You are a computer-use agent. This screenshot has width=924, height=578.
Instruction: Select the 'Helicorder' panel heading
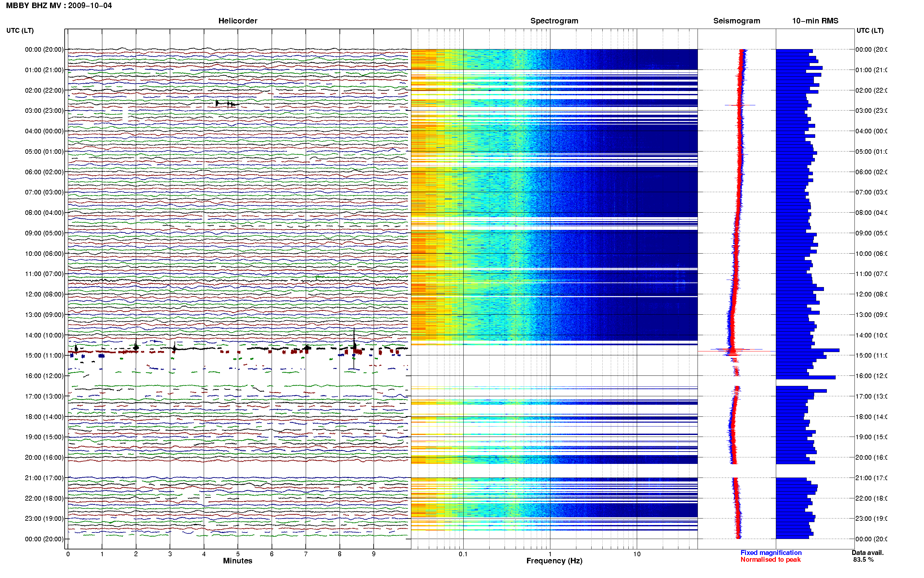pyautogui.click(x=237, y=21)
